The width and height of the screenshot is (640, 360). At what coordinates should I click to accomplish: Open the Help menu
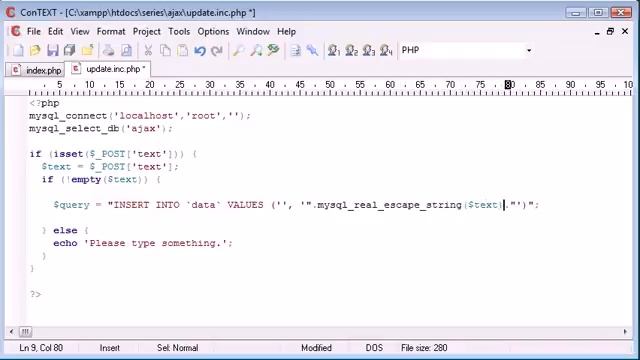point(286,31)
